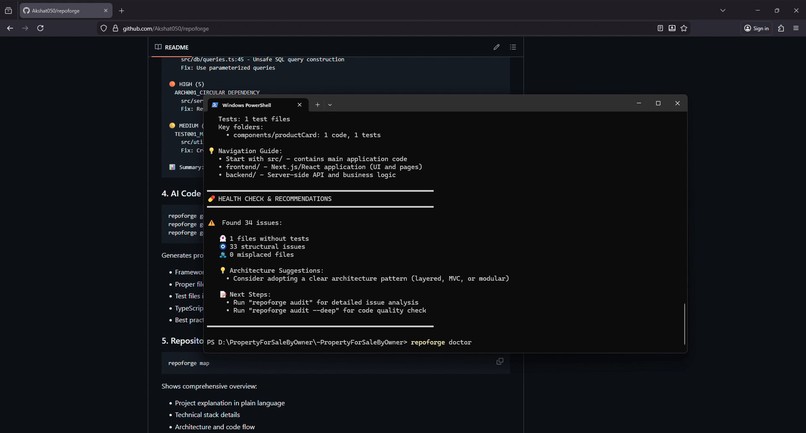Add a new terminal tab with plus
This screenshot has width=806, height=433.
(x=317, y=105)
